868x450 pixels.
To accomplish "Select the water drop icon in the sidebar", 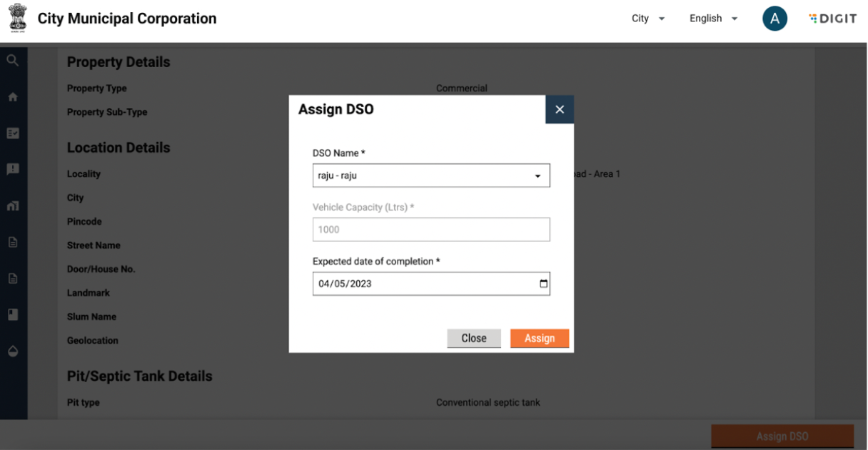I will tap(12, 351).
